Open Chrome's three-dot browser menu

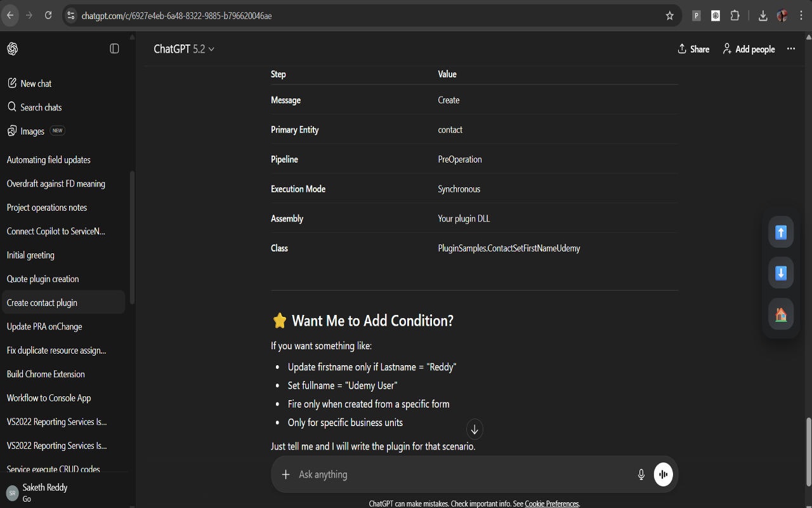tap(801, 15)
